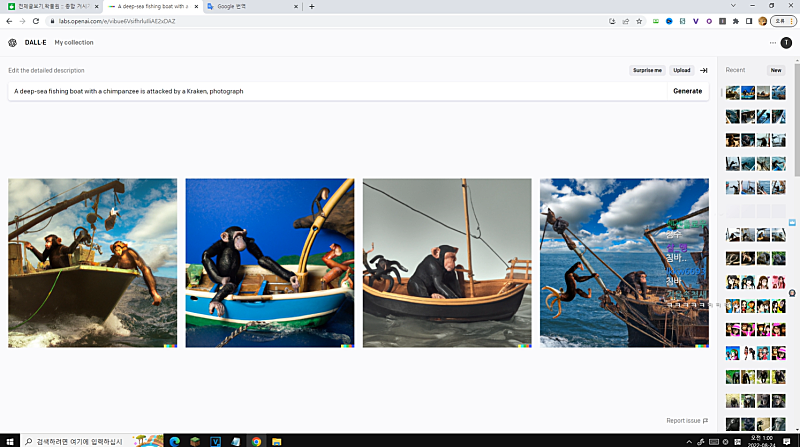800x447 pixels.
Task: Click the Surprise me button
Action: (x=647, y=70)
